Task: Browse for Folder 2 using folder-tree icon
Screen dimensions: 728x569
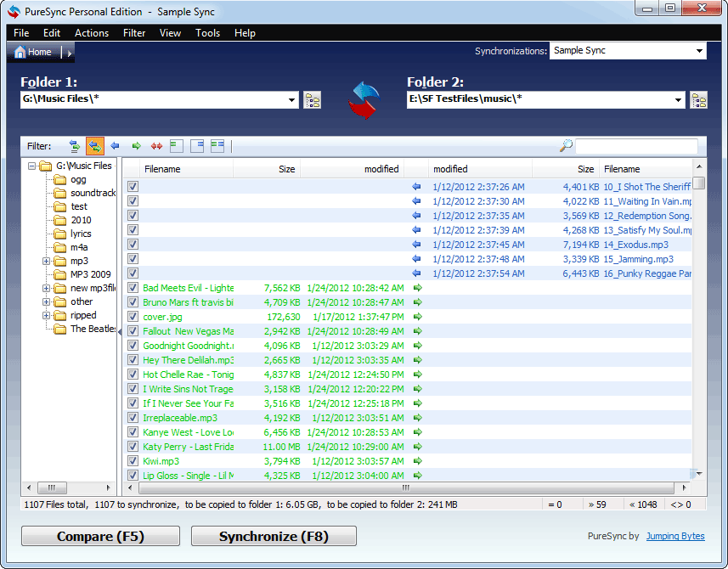Action: 698,100
